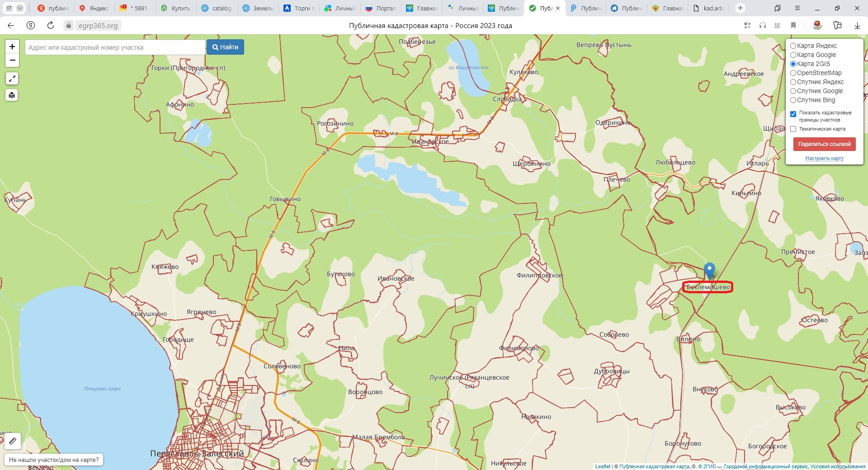This screenshot has width=868, height=470.
Task: Open browser downloads arrow icon
Action: [x=857, y=25]
